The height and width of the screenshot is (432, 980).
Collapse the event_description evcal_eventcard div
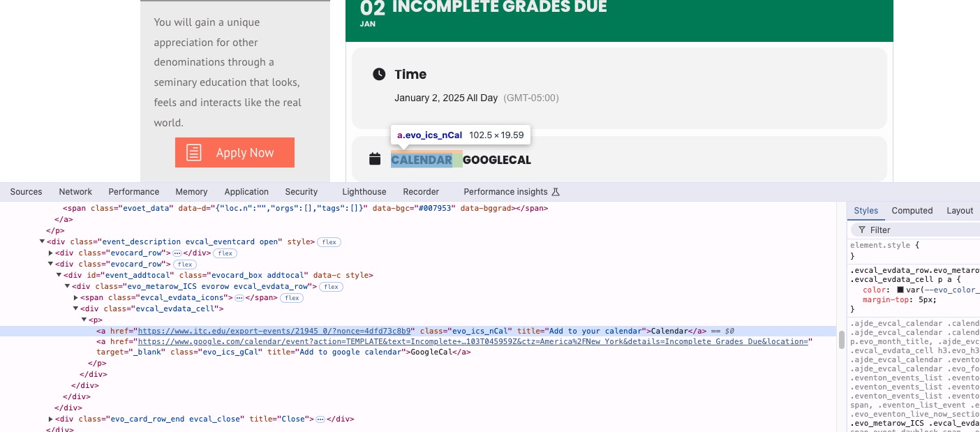[43, 242]
